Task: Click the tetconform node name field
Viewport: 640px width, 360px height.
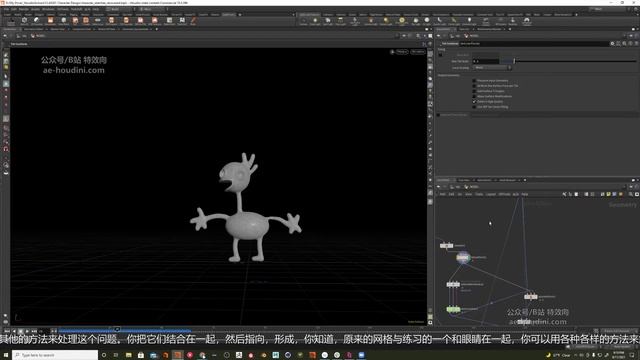Action: (x=535, y=43)
